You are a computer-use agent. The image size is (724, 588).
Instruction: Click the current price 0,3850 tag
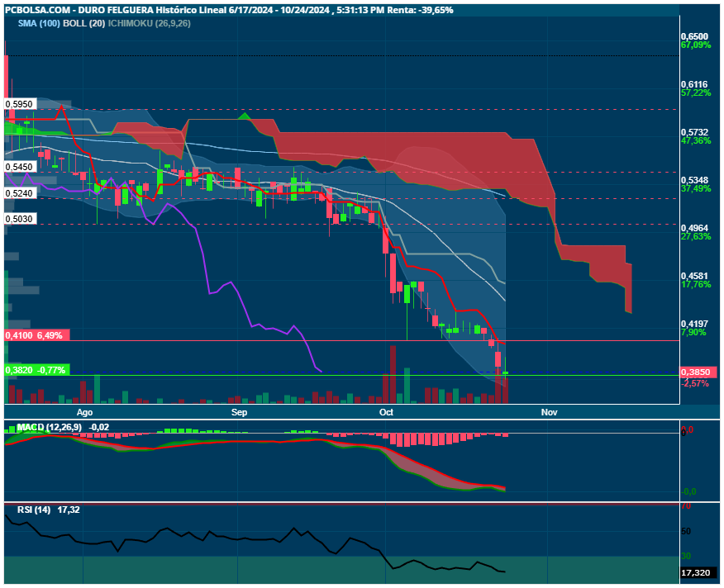click(x=698, y=372)
